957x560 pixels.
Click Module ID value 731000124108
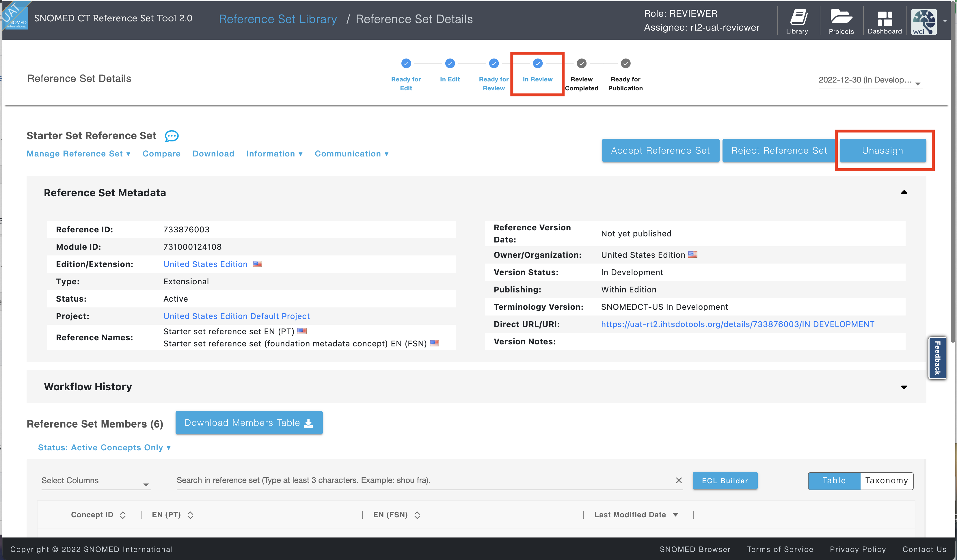coord(193,247)
